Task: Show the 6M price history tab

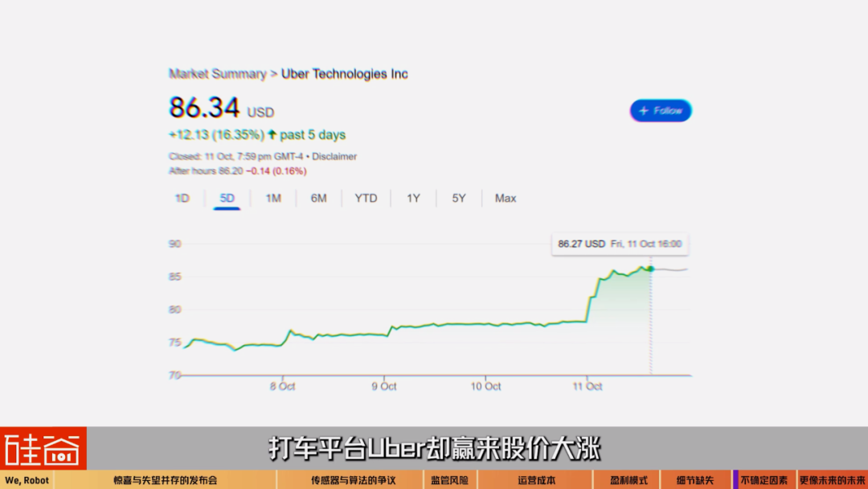Action: [x=318, y=199]
